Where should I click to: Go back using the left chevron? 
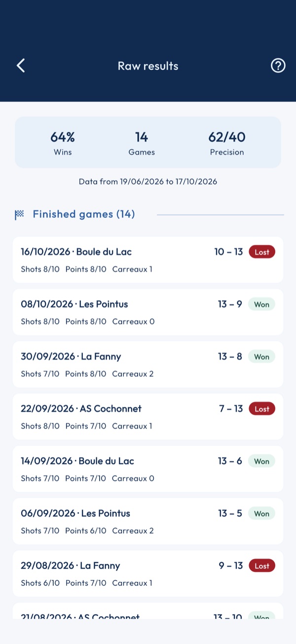(21, 66)
